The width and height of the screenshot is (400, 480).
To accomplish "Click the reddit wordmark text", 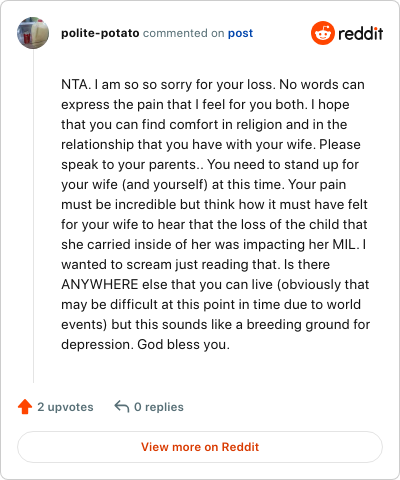I will pyautogui.click(x=360, y=33).
